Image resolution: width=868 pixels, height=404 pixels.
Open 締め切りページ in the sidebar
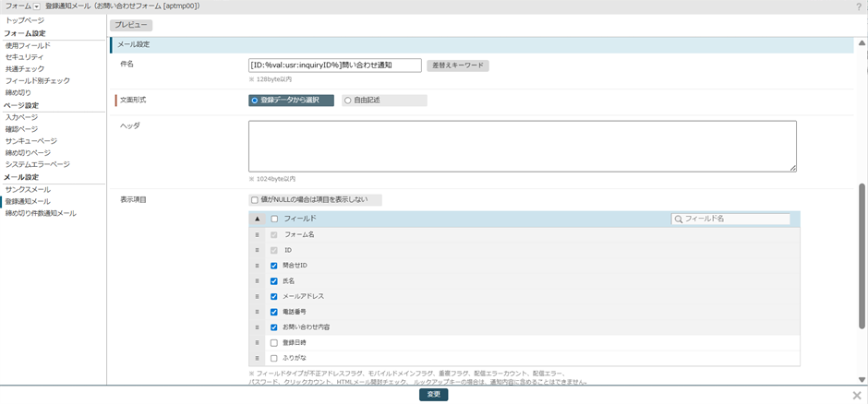coord(28,152)
